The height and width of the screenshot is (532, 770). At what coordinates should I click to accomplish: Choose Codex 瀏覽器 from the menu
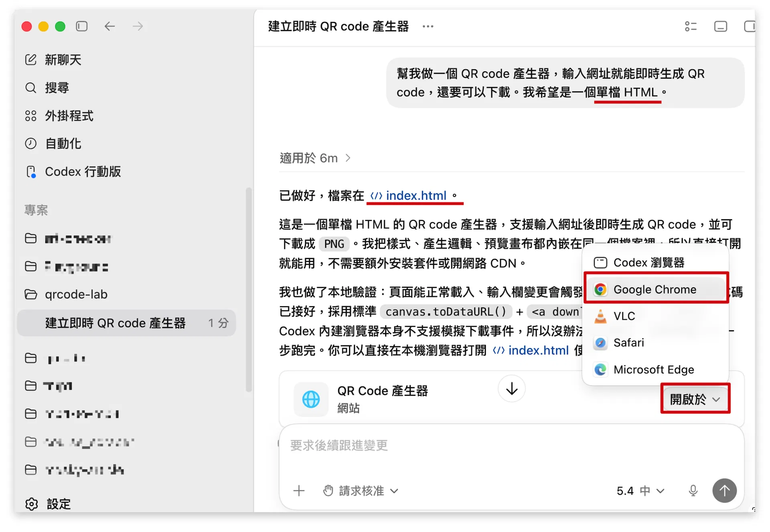click(655, 263)
